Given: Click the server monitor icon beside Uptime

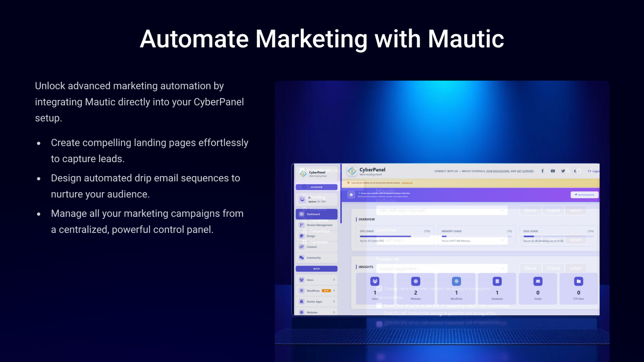Looking at the screenshot, I should pos(302,199).
